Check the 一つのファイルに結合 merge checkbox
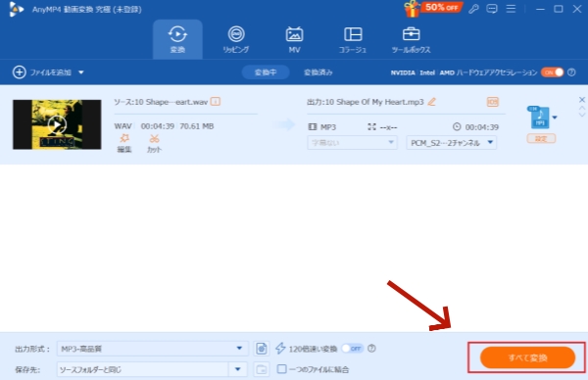Screen dimensions: 588x380 click(x=281, y=369)
